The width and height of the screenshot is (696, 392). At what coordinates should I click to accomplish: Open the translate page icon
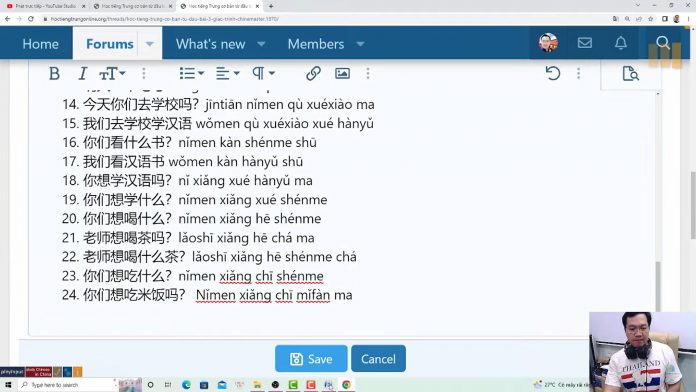tap(615, 19)
